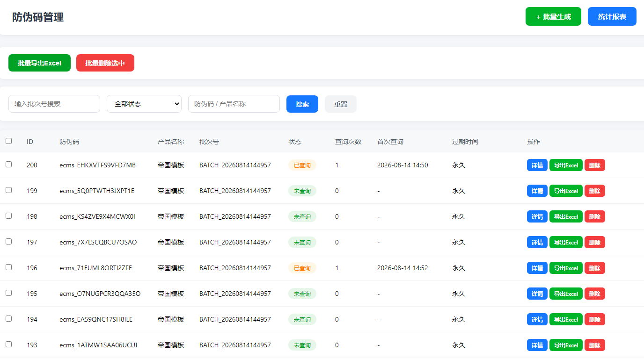
Task: Click the 防伪码管理 page title
Action: (x=38, y=17)
